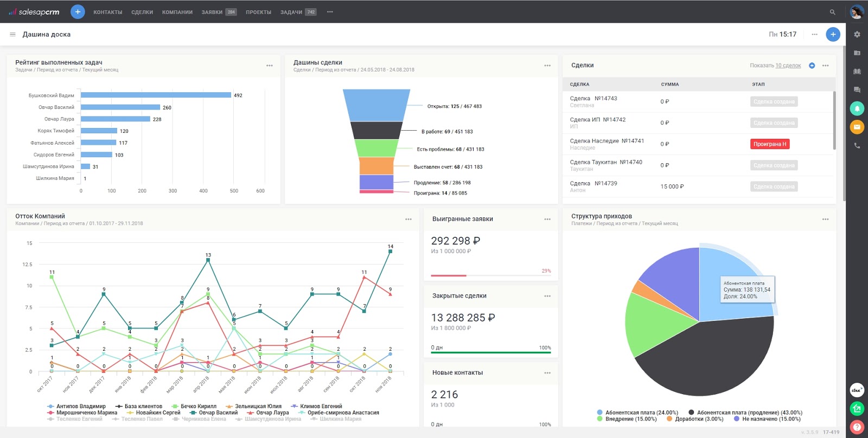This screenshot has height=438, width=868.
Task: Open three-dot menu of Отток Компаний widget
Action: tap(409, 220)
